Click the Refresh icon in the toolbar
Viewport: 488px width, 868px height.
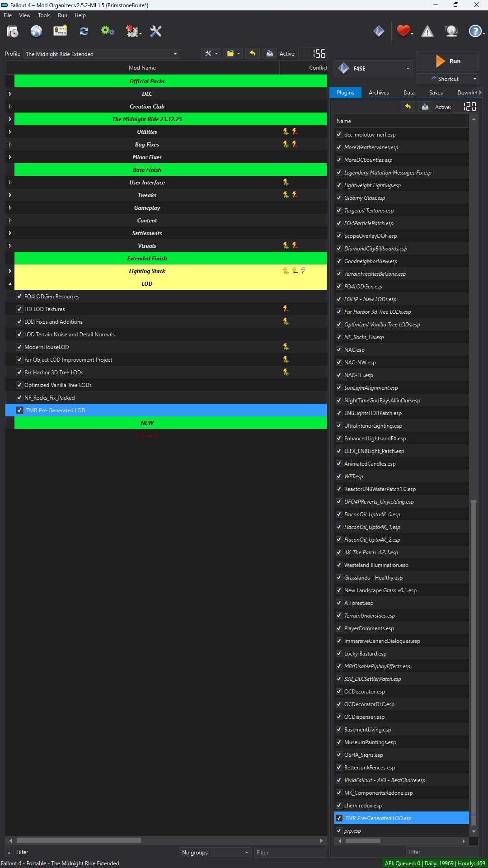click(84, 31)
